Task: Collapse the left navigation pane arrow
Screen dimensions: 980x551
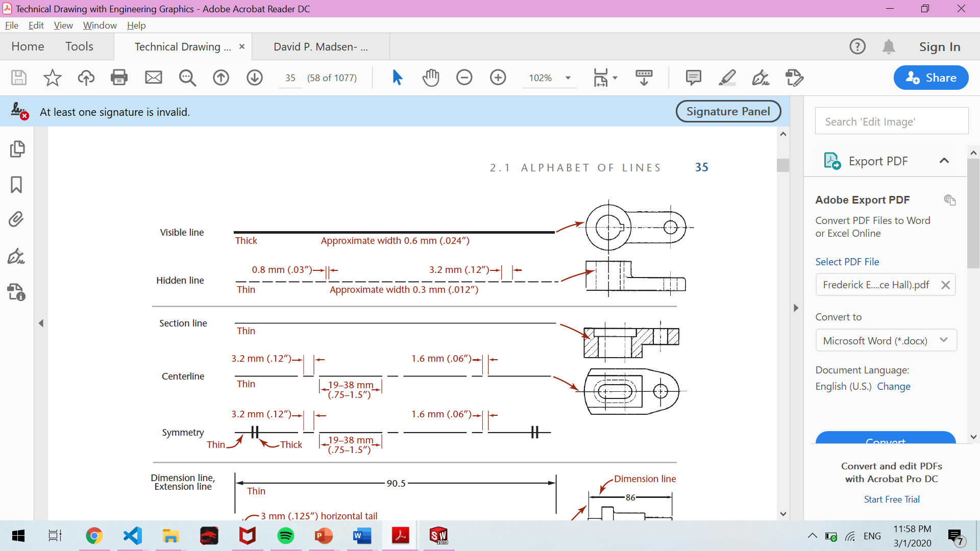Action: (41, 323)
